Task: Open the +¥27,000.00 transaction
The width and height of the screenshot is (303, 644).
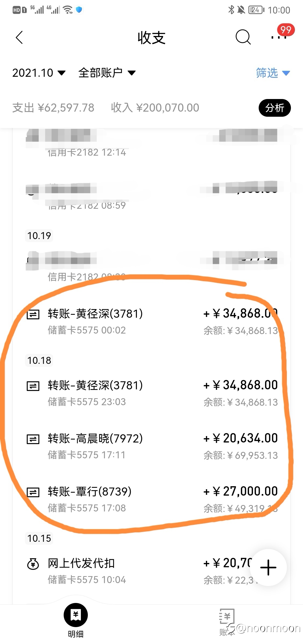Action: [x=151, y=499]
